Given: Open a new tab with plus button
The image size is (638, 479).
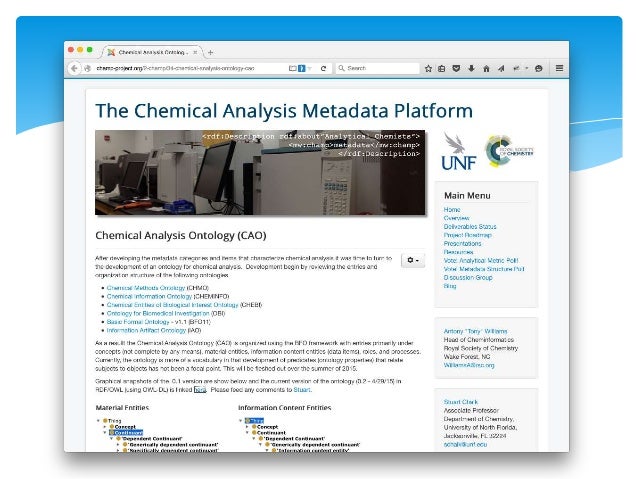Looking at the screenshot, I should tap(210, 52).
